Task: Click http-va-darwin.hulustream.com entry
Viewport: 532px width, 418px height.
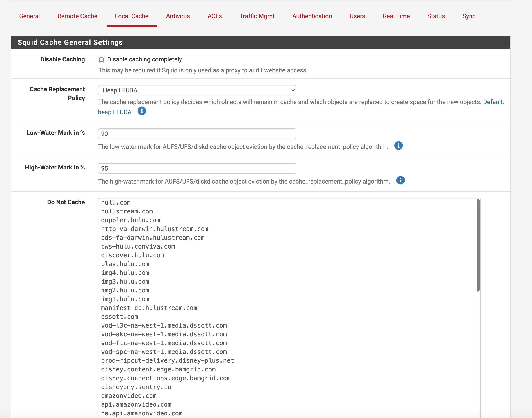Action: [x=155, y=229]
